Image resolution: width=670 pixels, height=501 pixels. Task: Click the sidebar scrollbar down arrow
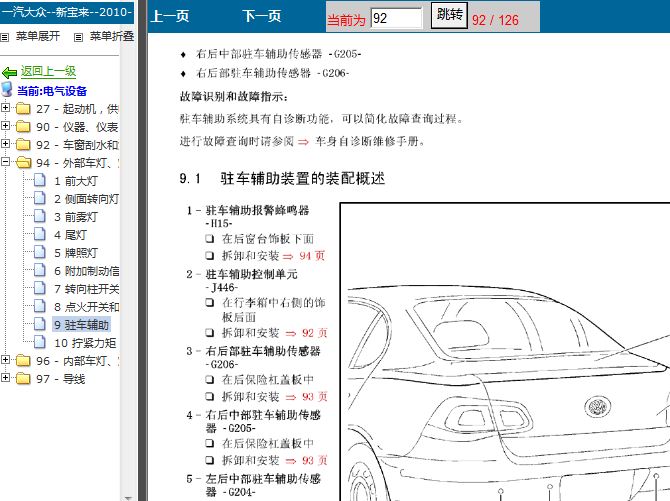[128, 498]
